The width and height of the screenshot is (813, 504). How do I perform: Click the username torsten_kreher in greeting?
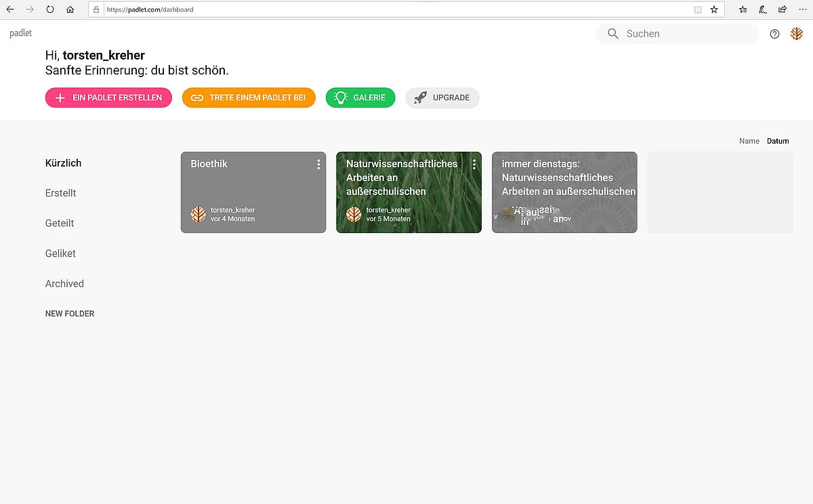[x=104, y=56]
